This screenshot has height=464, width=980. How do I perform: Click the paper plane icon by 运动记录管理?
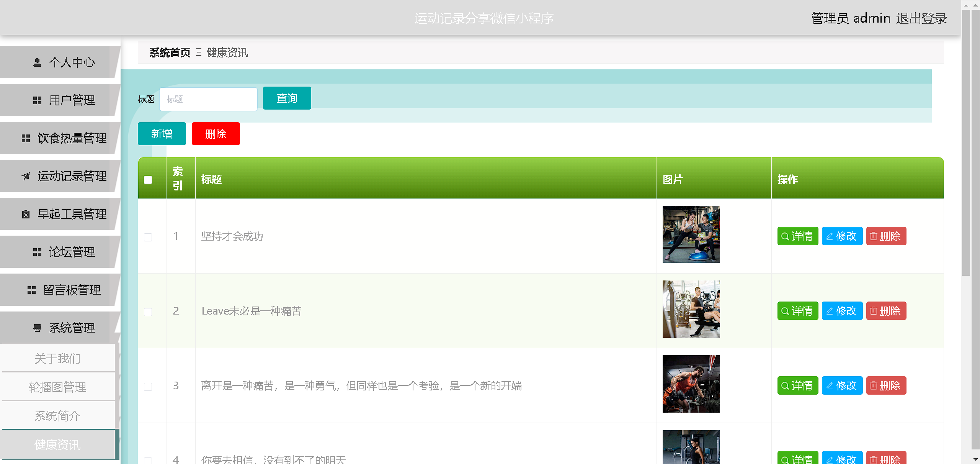pos(26,176)
